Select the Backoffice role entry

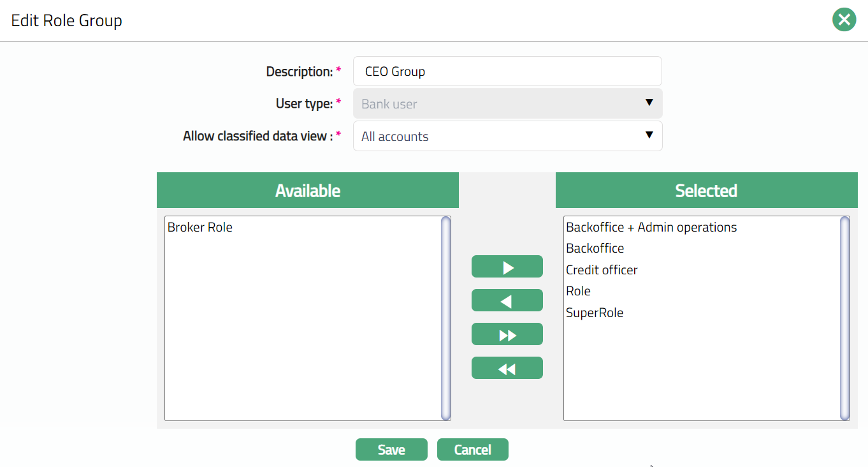[595, 248]
